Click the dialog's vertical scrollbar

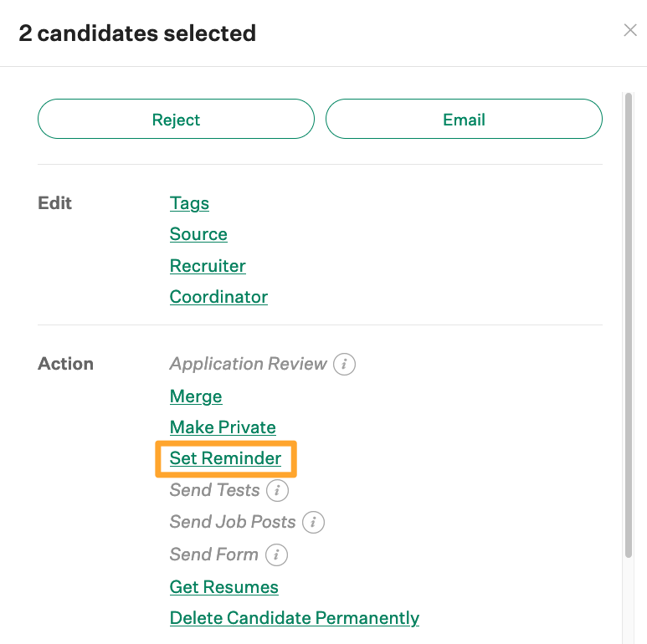click(x=629, y=325)
